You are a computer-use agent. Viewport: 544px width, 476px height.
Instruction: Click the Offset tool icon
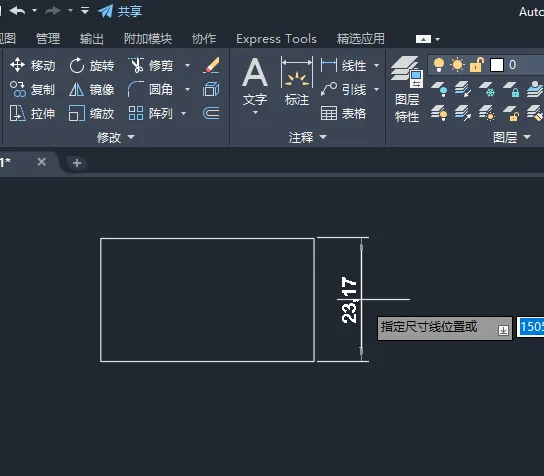tap(211, 113)
